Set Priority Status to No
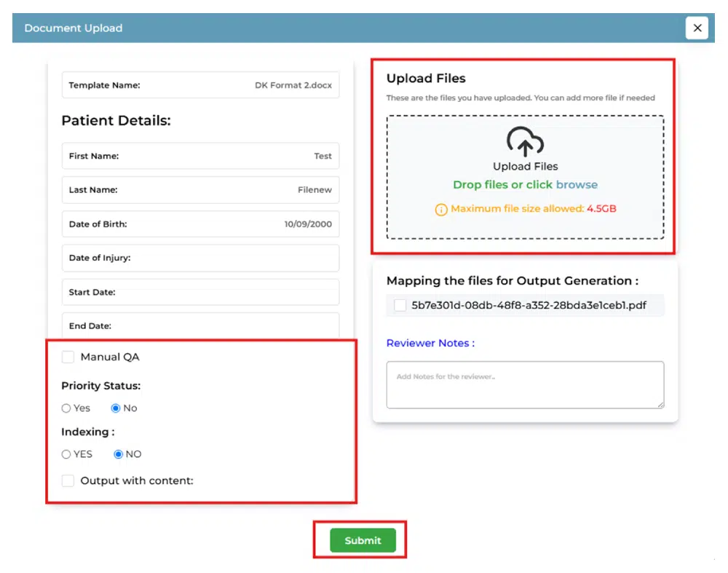This screenshot has height=573, width=728. click(115, 408)
